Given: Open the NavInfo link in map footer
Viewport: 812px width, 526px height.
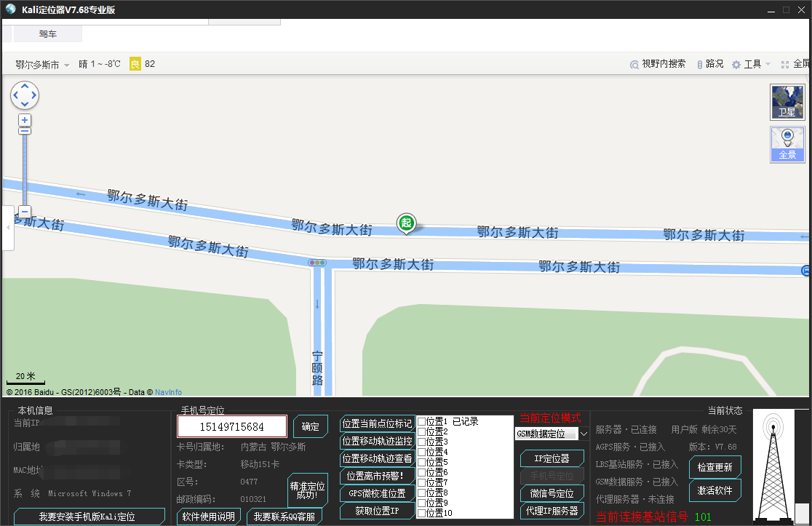Looking at the screenshot, I should point(168,392).
